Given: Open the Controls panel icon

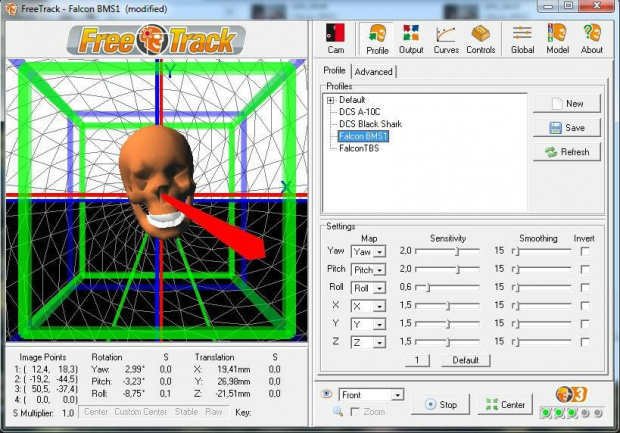Looking at the screenshot, I should point(480,38).
